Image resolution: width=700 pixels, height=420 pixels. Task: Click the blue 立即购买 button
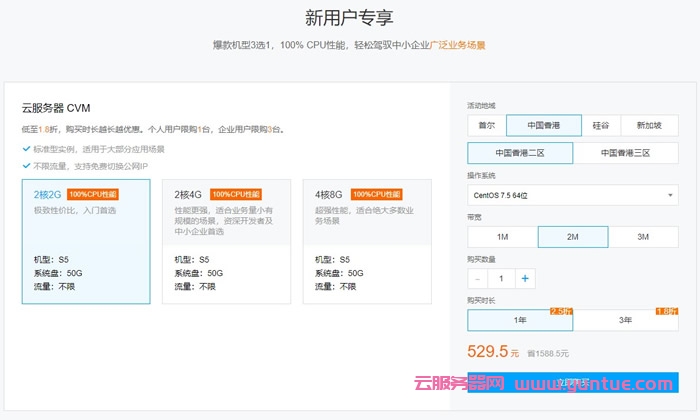pyautogui.click(x=573, y=382)
